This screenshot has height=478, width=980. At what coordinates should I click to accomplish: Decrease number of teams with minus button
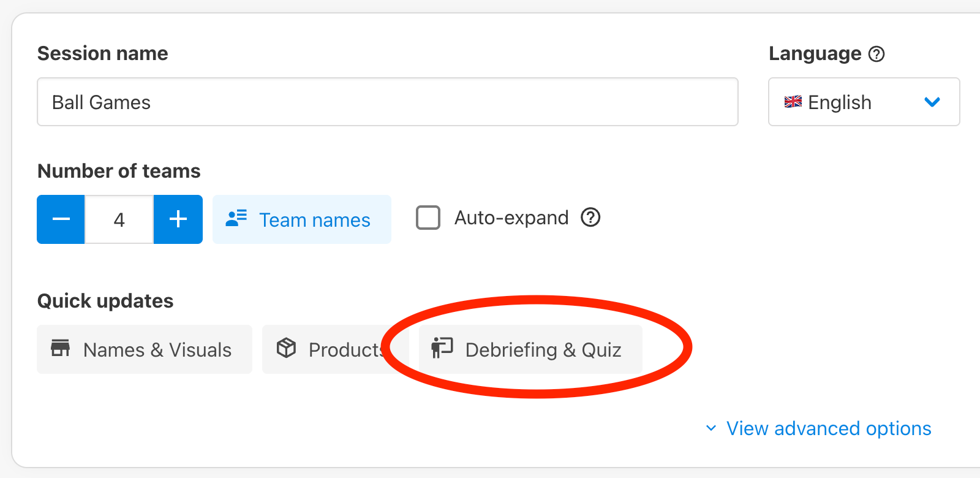pos(61,219)
